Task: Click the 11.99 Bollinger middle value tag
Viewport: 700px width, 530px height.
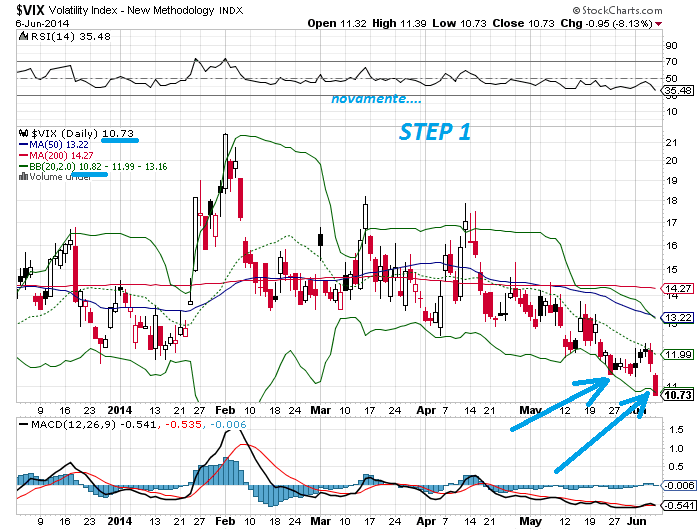Action: pyautogui.click(x=678, y=355)
